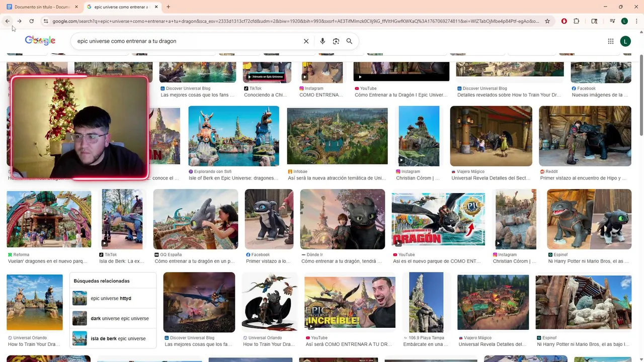Click link Ni Harry Potter ni Mario Bros, el as

(x=589, y=261)
